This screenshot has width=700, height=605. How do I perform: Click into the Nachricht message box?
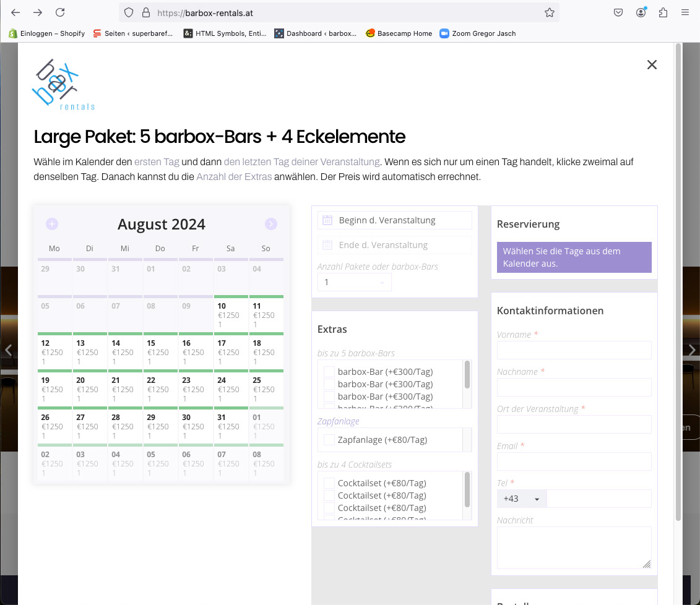click(574, 548)
